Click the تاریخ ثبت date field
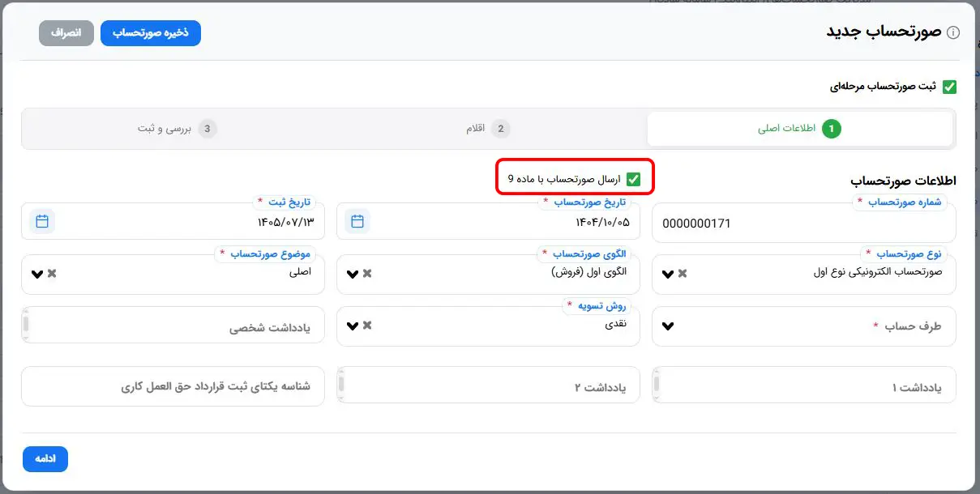This screenshot has height=494, width=980. point(173,220)
